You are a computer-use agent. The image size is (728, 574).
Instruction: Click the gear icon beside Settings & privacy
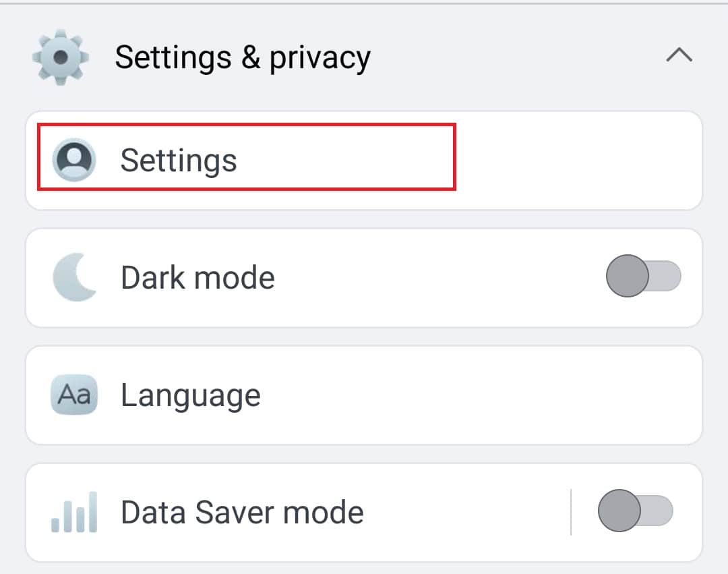point(61,57)
